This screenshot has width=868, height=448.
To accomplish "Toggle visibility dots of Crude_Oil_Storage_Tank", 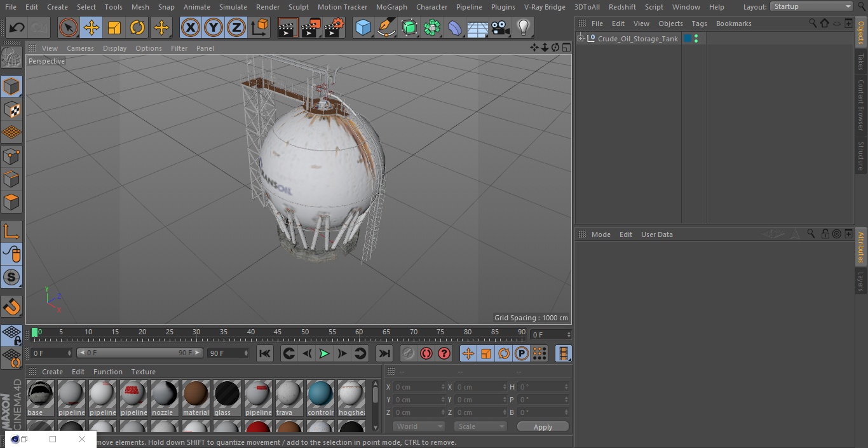I will pos(696,39).
